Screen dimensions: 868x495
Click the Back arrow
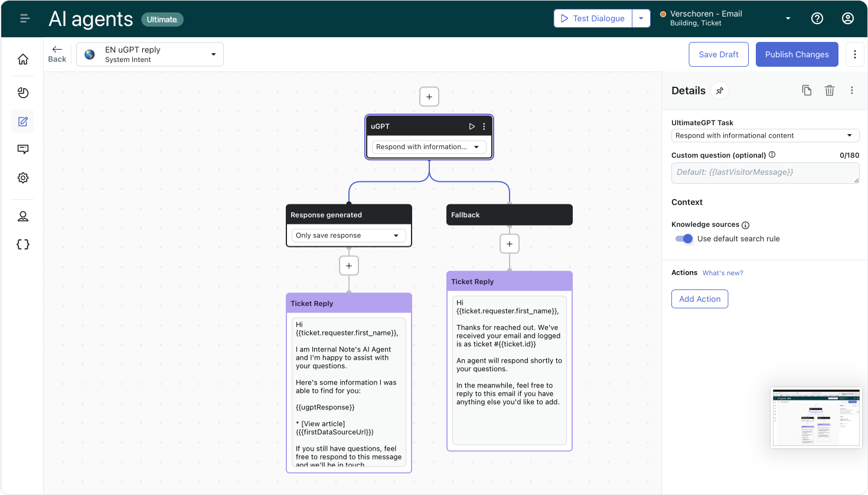(x=57, y=54)
